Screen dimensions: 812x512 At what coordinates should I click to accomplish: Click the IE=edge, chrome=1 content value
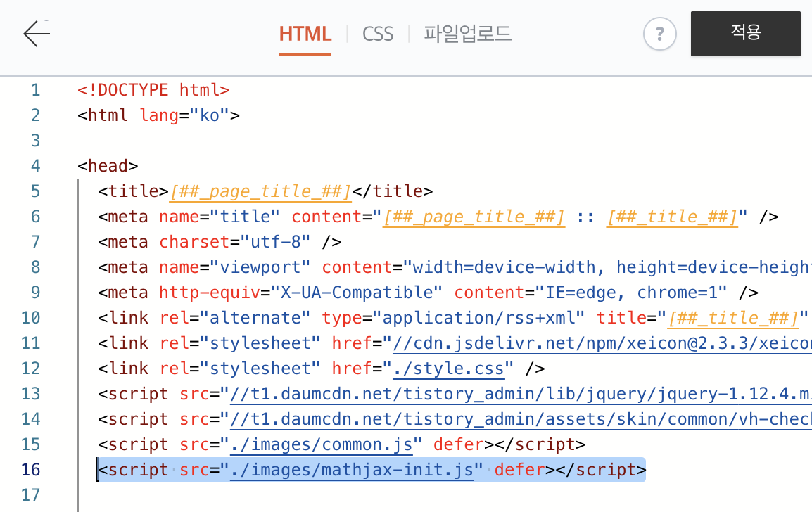[631, 293]
